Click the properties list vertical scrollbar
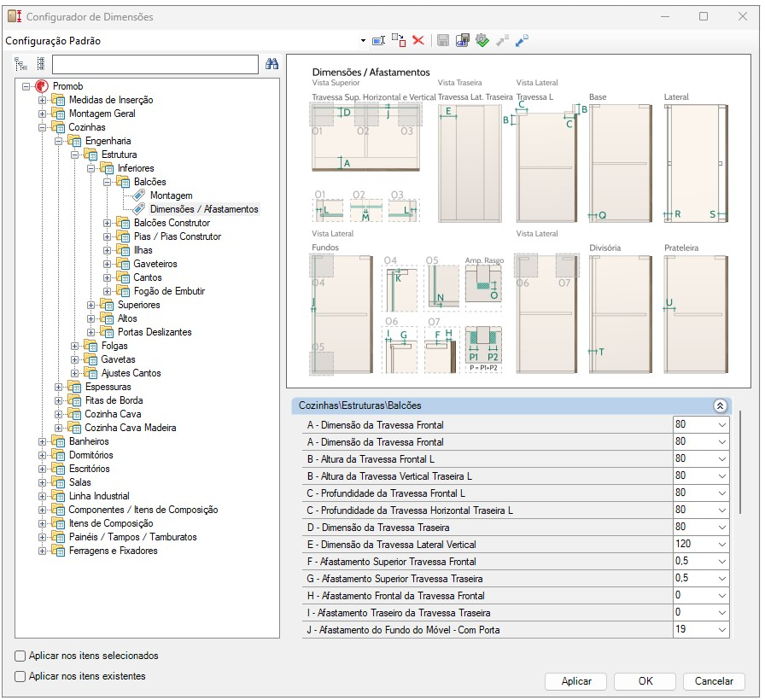 point(740,463)
